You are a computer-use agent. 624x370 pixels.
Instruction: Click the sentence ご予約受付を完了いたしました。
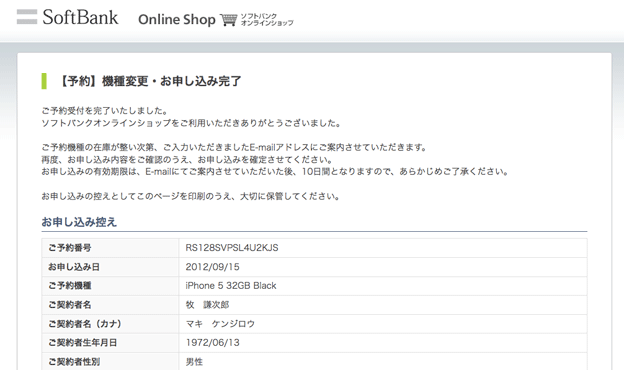(x=105, y=111)
